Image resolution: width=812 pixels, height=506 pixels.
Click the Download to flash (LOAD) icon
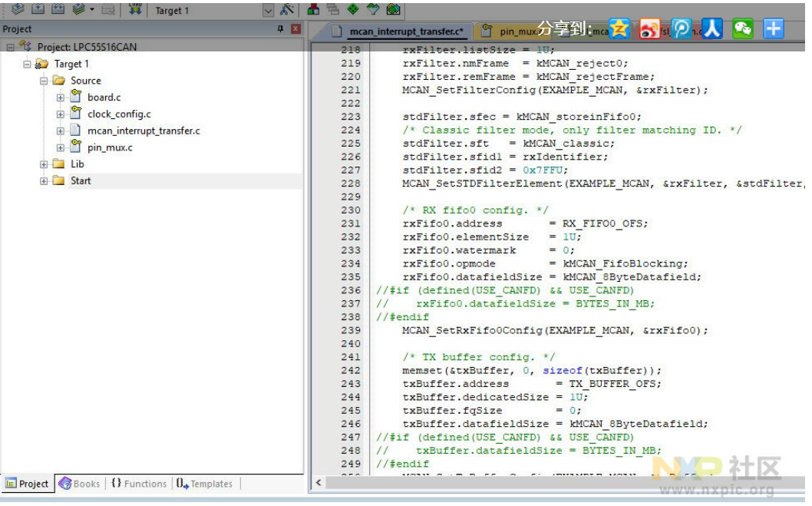[x=135, y=9]
